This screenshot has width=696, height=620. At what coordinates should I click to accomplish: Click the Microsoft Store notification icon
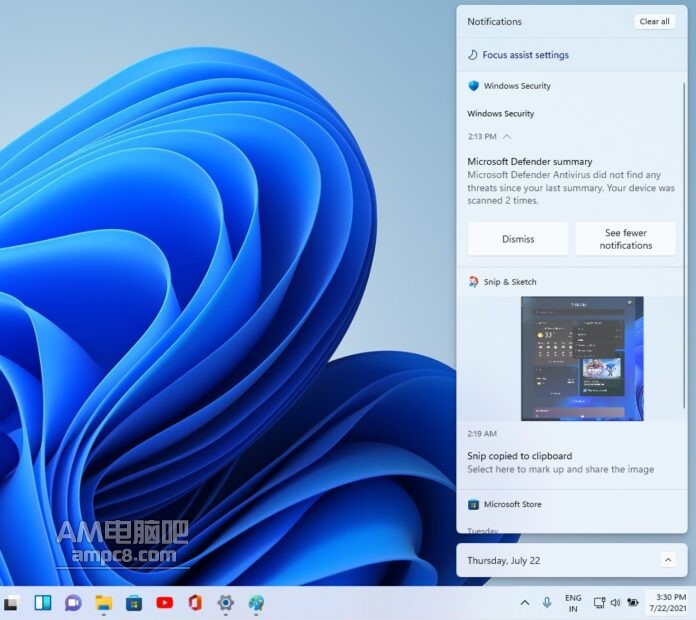pyautogui.click(x=474, y=504)
